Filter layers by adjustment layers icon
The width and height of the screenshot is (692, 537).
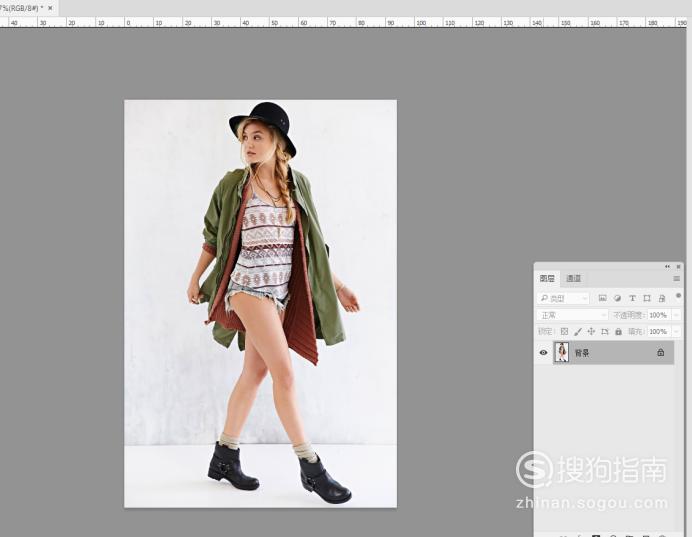coord(617,298)
